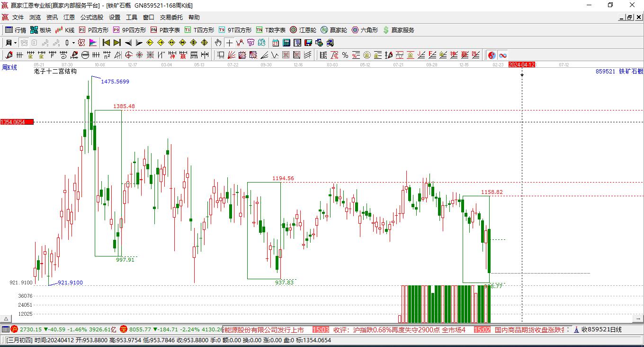Click the 深 index quote in status bar
644x347 pixels.
click(171, 329)
